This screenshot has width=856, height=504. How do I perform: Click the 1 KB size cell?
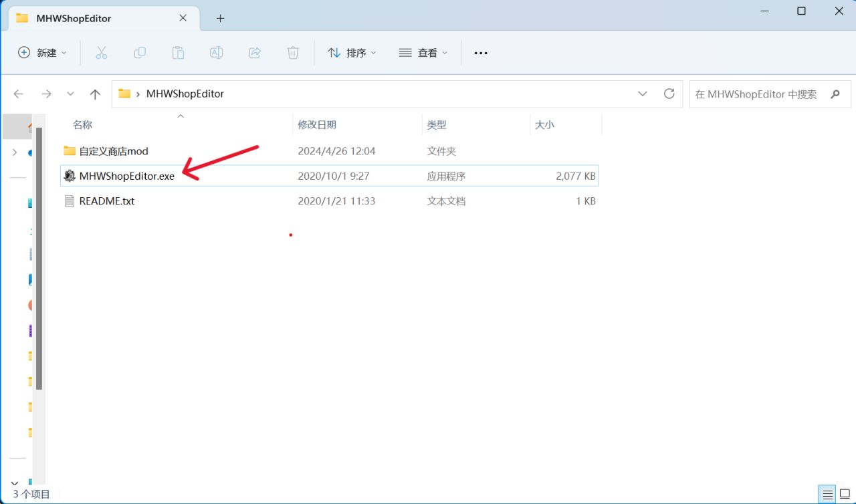tap(585, 201)
